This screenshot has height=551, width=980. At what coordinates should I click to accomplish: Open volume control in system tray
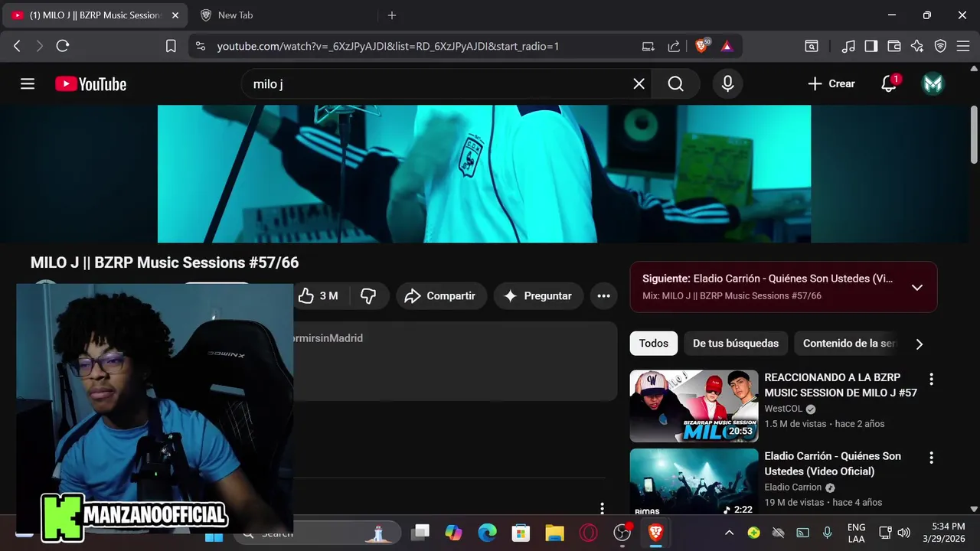click(x=904, y=533)
